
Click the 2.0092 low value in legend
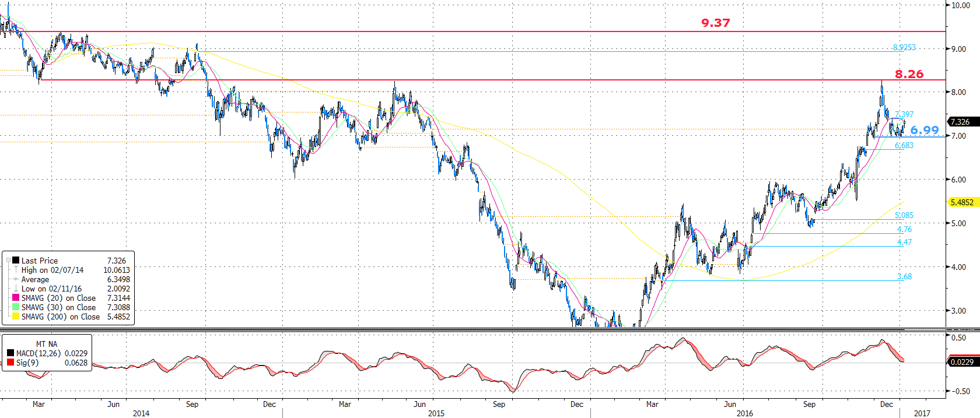point(118,289)
